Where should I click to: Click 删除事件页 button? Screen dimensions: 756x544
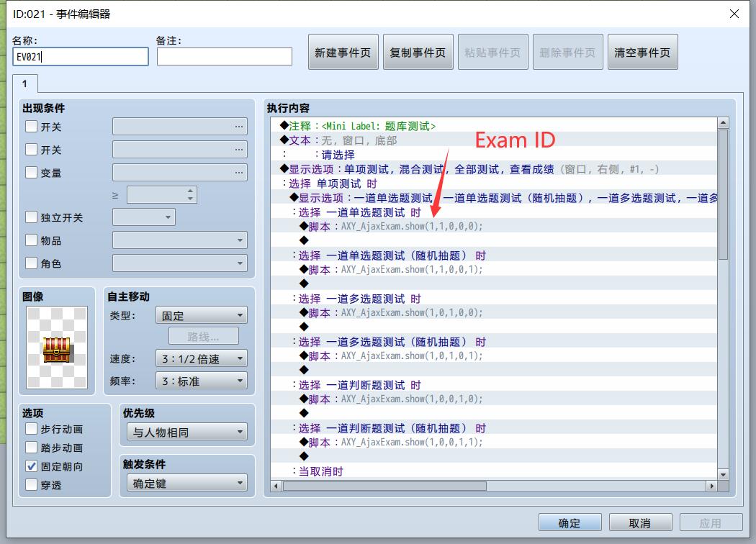pos(567,52)
